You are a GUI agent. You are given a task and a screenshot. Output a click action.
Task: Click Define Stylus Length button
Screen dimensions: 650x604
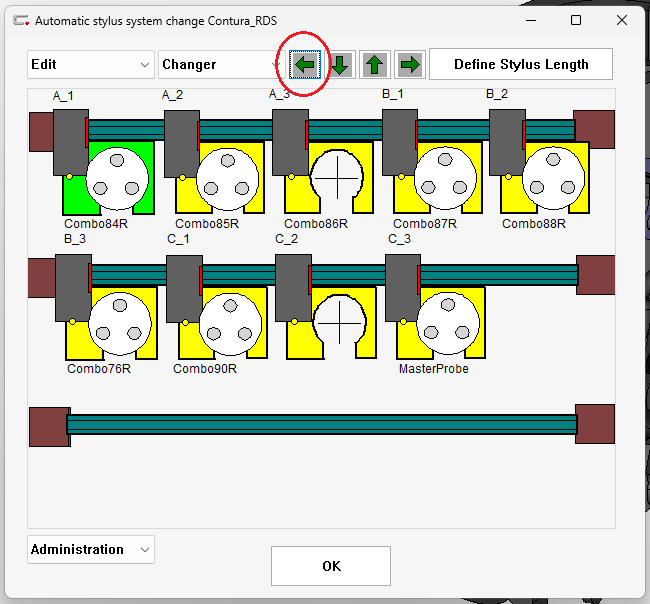coord(521,64)
